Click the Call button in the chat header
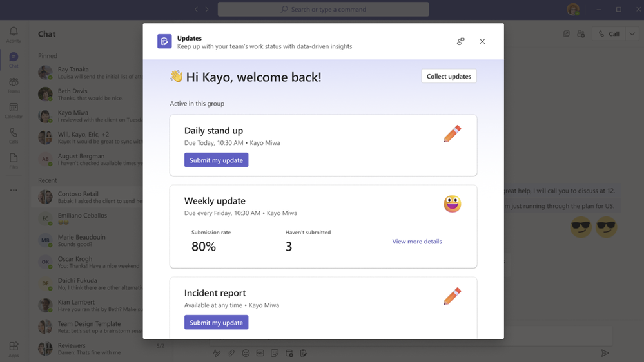Image resolution: width=644 pixels, height=362 pixels. 609,34
